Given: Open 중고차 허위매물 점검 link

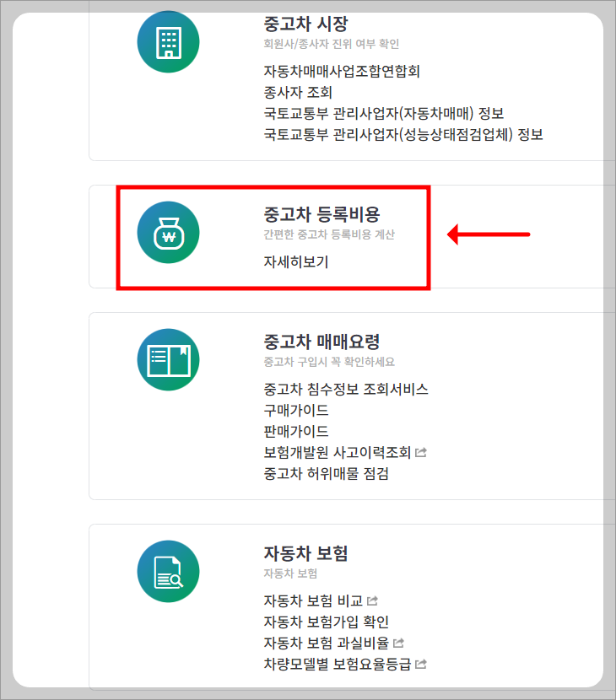Looking at the screenshot, I should [x=326, y=473].
